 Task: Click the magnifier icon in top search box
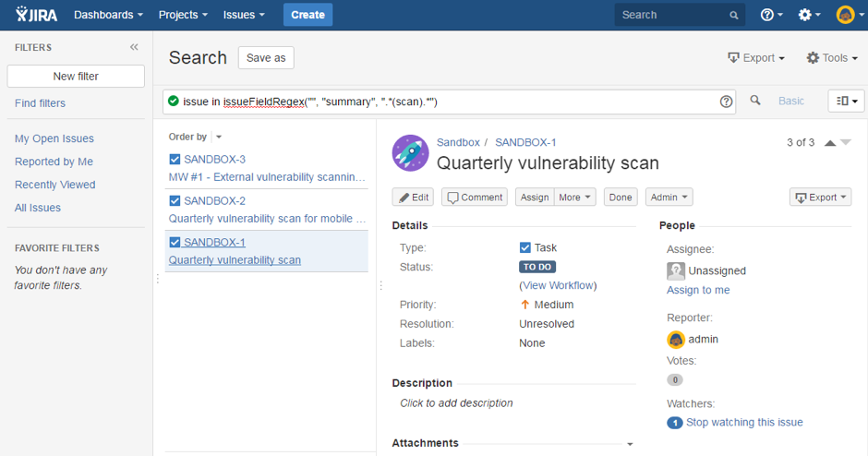(734, 16)
